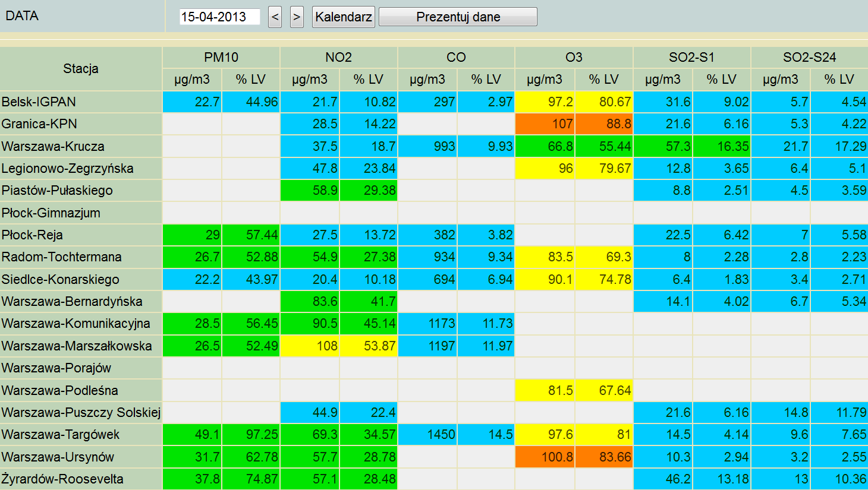The height and width of the screenshot is (490, 868).
Task: Click the CO column header
Action: (456, 57)
